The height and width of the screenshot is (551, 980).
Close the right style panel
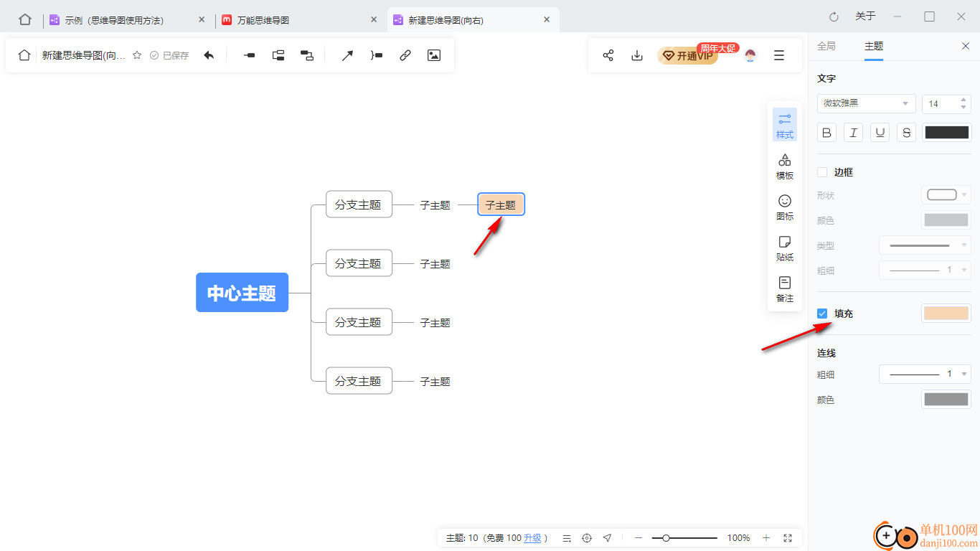[x=965, y=46]
